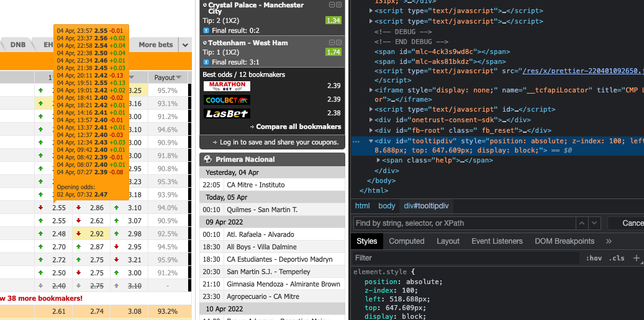Click the green up arrow beside odds 2.70

(40, 247)
